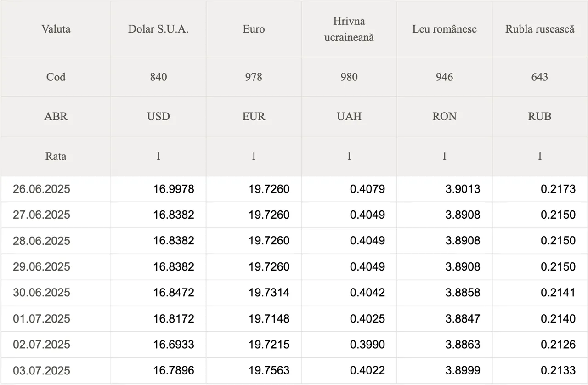This screenshot has width=588, height=385.
Task: Click currency code 978
Action: coord(254,77)
